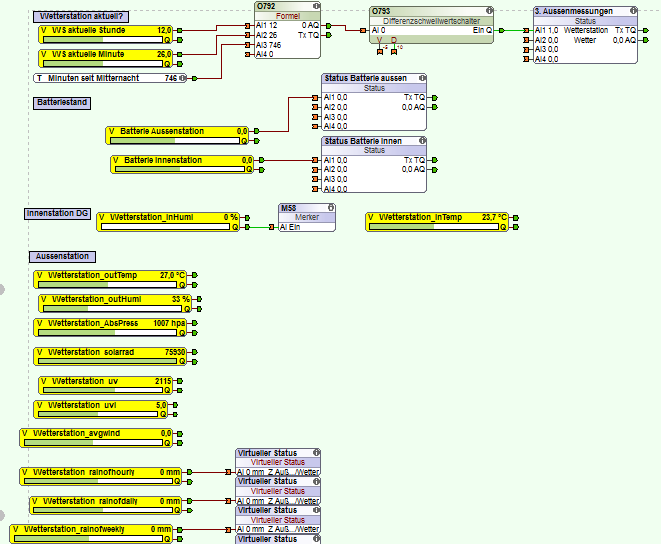Select the Batterie Innenstation virtual input

coord(182,164)
